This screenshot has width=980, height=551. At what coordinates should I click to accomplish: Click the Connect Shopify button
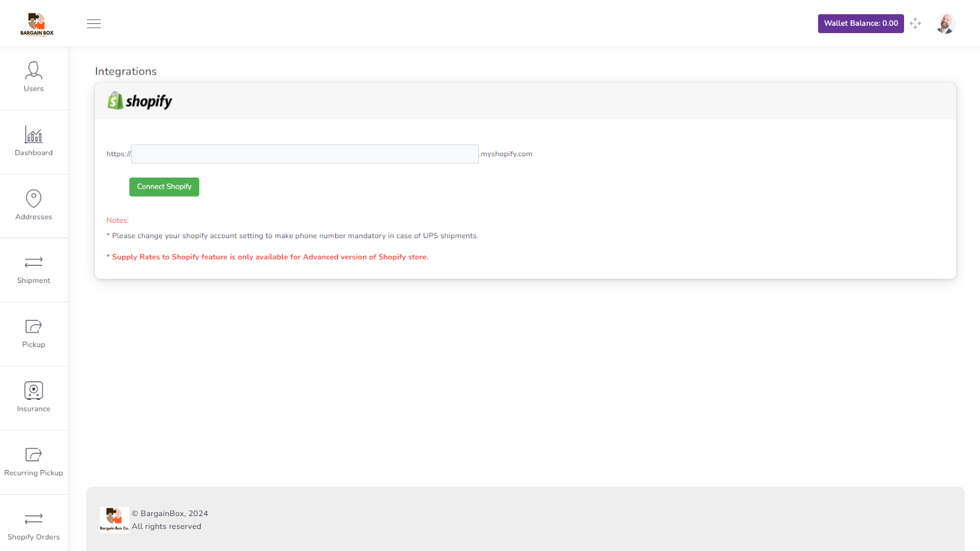tap(164, 187)
